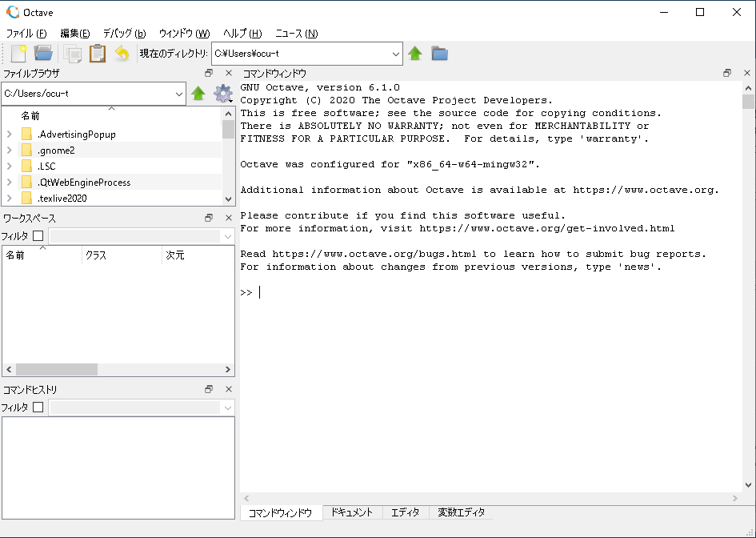Switch to the エディタ (Editor) tab

pos(405,512)
